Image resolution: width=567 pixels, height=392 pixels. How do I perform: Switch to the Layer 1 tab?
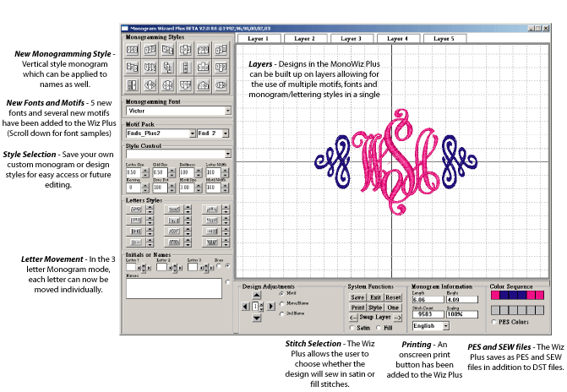click(x=259, y=38)
